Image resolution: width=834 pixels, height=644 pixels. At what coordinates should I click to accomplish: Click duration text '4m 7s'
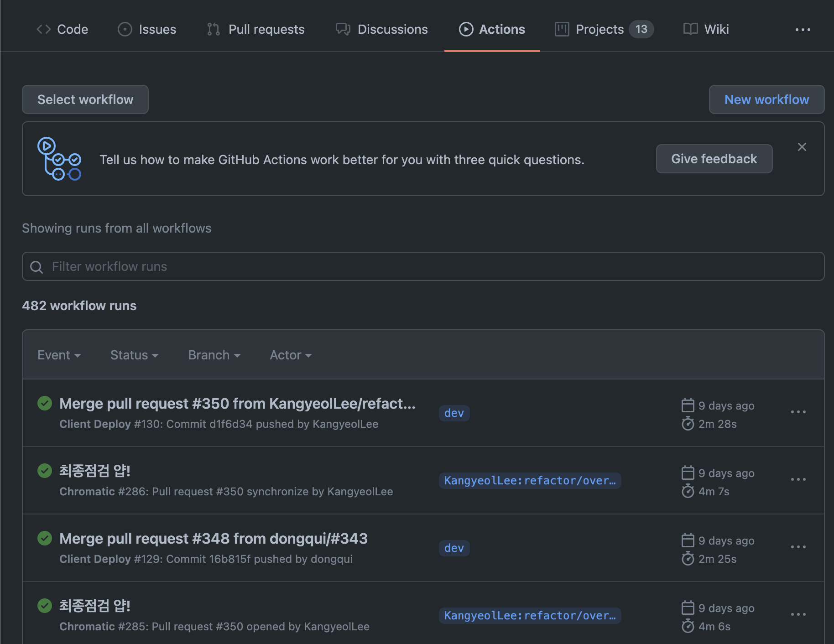click(x=714, y=492)
